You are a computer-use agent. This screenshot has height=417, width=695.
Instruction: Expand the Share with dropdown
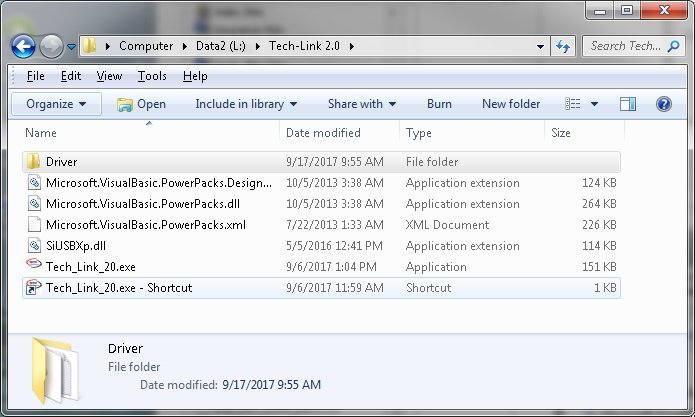point(361,104)
